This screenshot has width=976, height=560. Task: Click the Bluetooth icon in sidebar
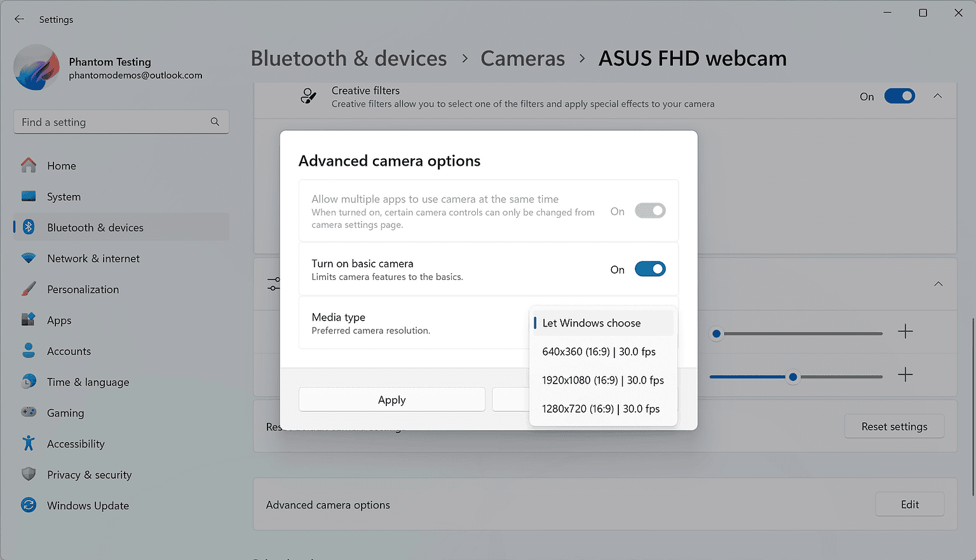click(29, 227)
